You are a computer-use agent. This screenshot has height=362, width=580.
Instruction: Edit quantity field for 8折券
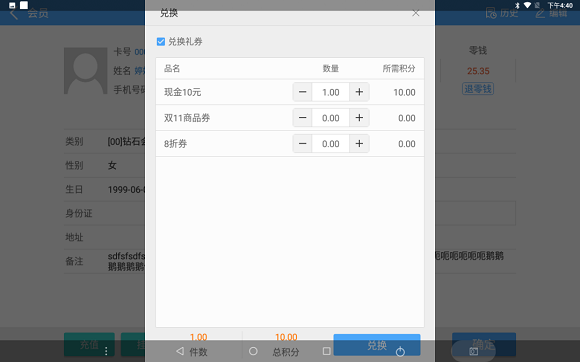tap(331, 143)
